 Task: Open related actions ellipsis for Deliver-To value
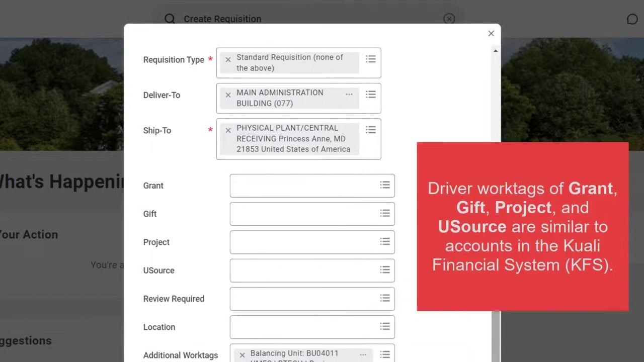pos(349,94)
